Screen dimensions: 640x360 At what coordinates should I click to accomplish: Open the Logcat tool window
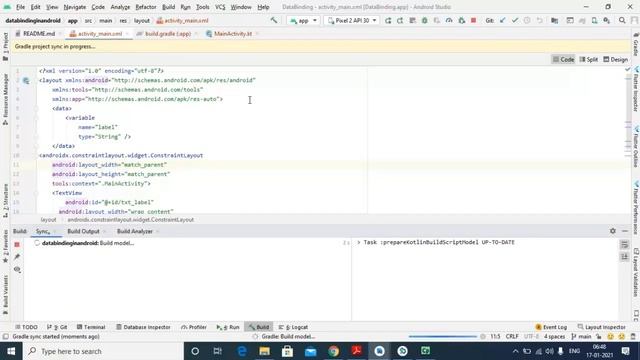point(293,327)
